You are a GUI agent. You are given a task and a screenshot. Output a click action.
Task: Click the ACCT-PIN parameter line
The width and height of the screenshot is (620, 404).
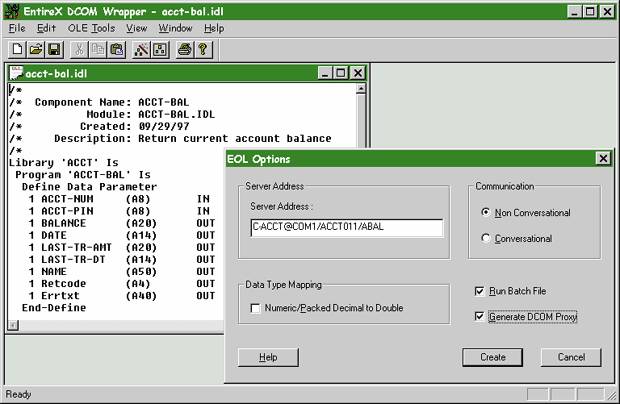(119, 211)
